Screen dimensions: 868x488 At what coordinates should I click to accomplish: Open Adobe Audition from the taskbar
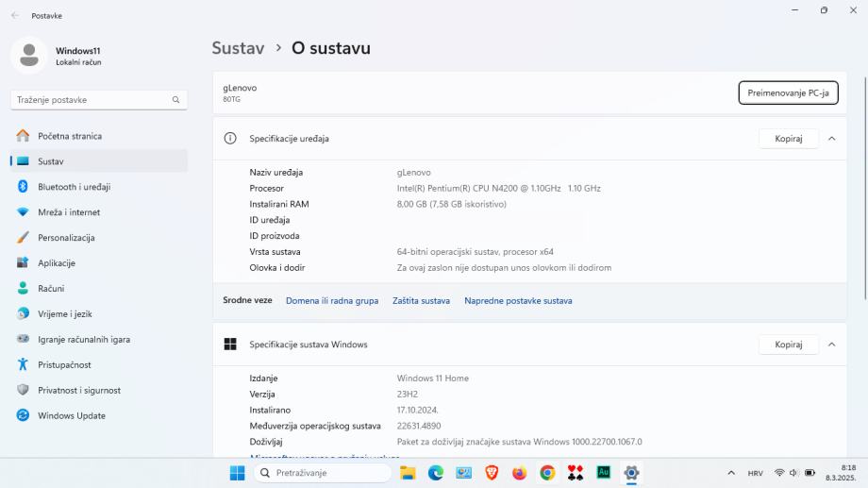tap(604, 473)
